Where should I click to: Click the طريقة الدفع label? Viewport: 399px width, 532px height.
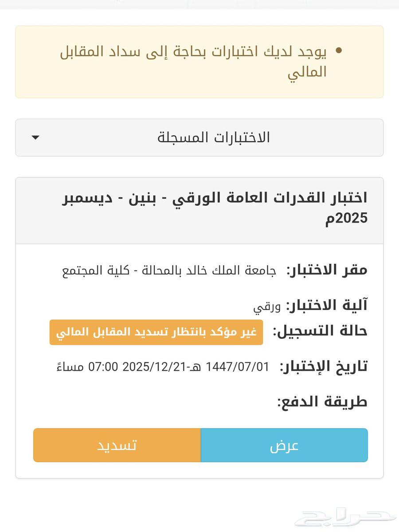point(322,402)
